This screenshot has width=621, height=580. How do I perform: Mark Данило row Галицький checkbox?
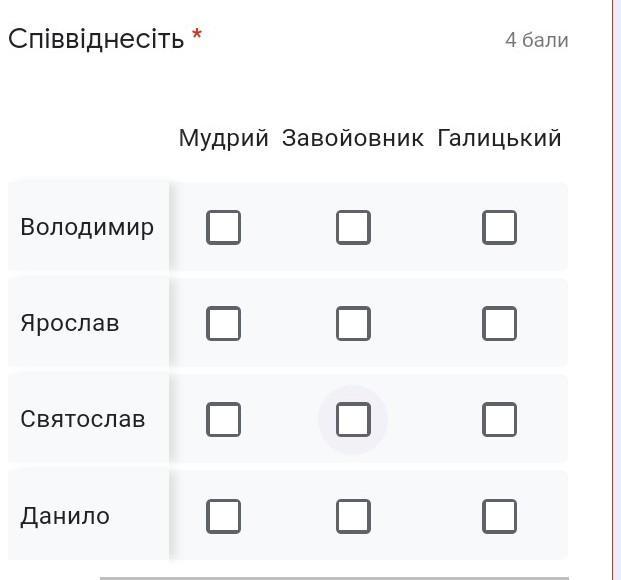tap(499, 516)
